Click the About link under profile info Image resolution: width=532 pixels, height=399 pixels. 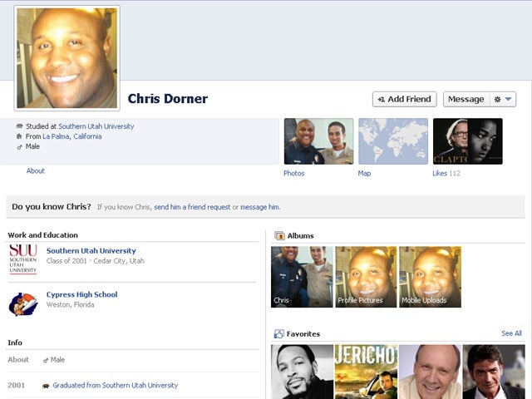36,171
